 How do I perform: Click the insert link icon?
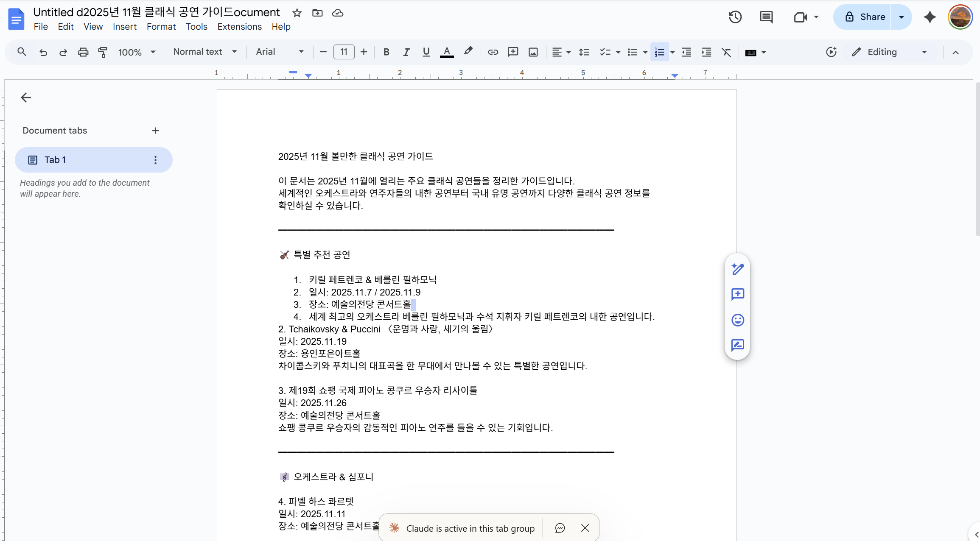493,52
